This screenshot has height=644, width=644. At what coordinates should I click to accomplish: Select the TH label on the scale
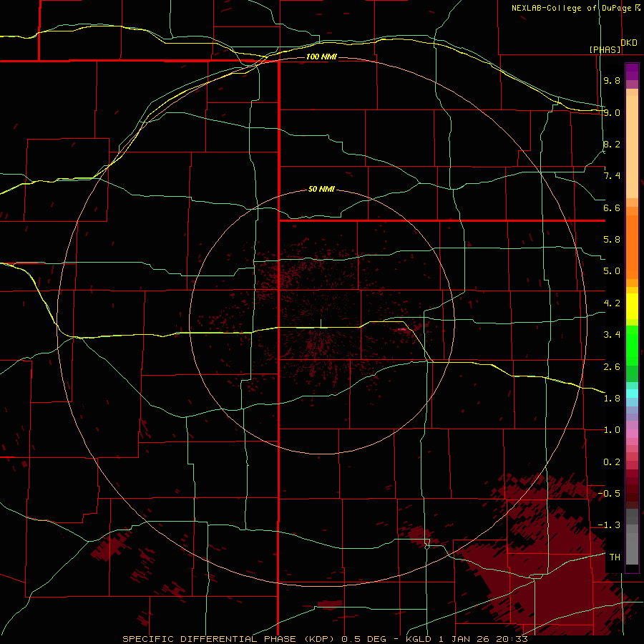615,557
